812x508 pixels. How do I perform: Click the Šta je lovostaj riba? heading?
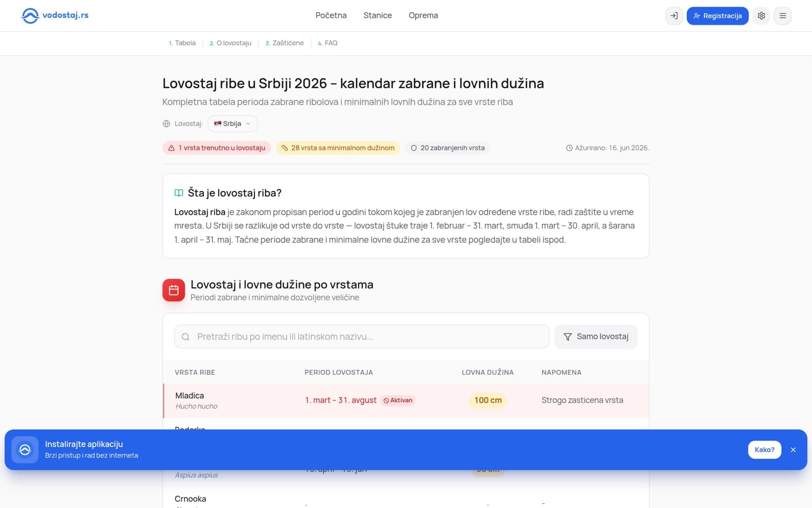[x=234, y=193]
